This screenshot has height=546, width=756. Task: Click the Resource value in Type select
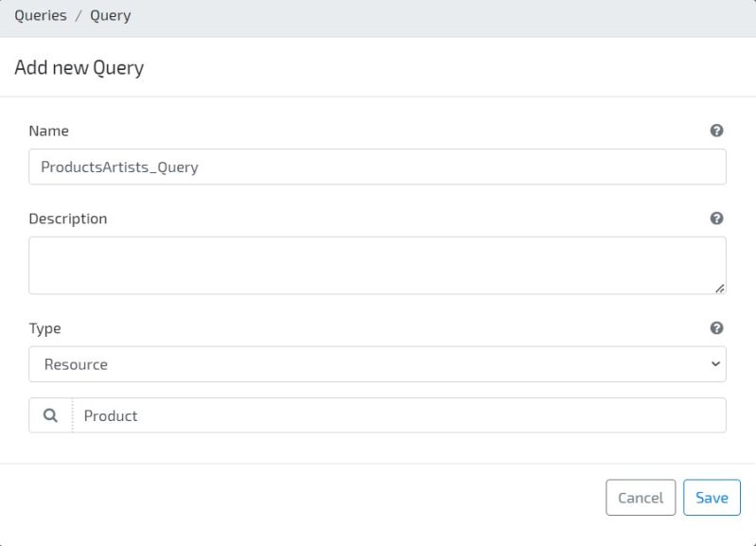77,364
